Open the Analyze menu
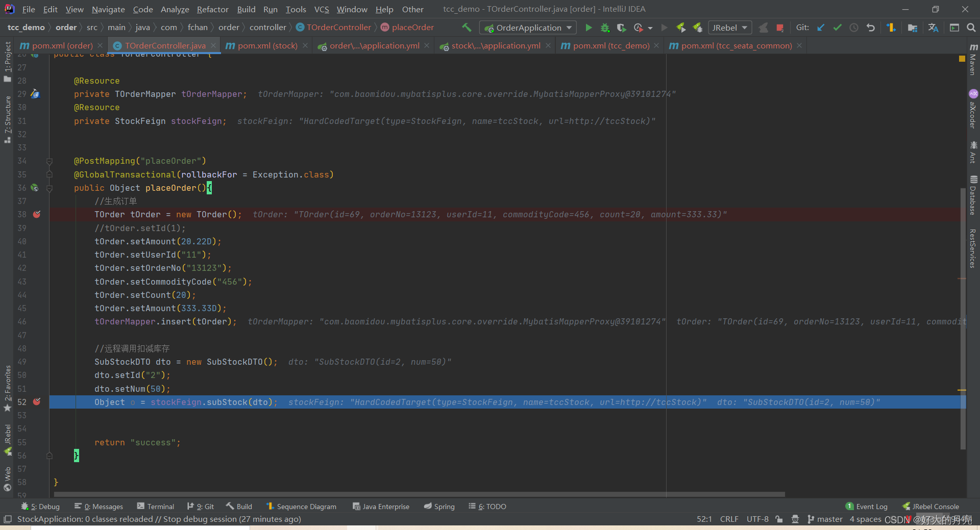The height and width of the screenshot is (530, 980). 175,9
